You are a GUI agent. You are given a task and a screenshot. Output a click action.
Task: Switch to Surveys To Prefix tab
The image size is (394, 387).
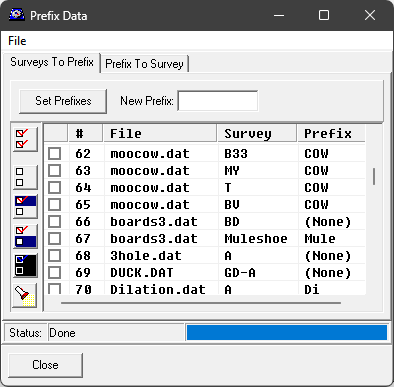(x=52, y=62)
